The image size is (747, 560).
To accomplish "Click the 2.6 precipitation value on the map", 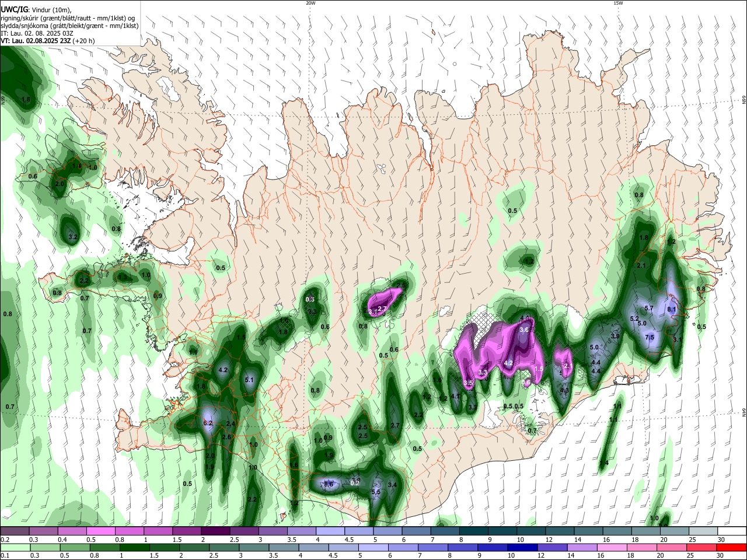I will pyautogui.click(x=227, y=437).
